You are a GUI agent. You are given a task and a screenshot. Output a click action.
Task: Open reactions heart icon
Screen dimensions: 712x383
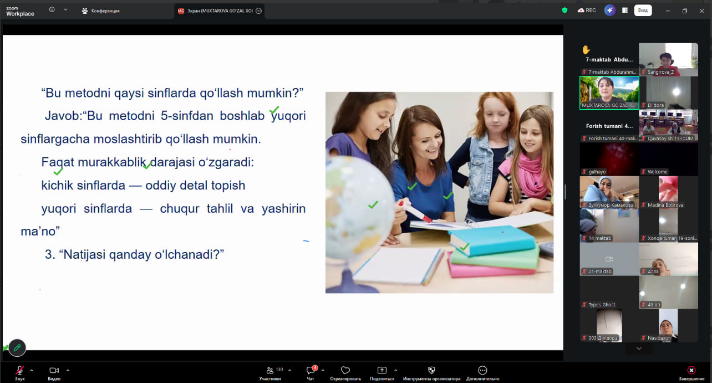coord(346,370)
